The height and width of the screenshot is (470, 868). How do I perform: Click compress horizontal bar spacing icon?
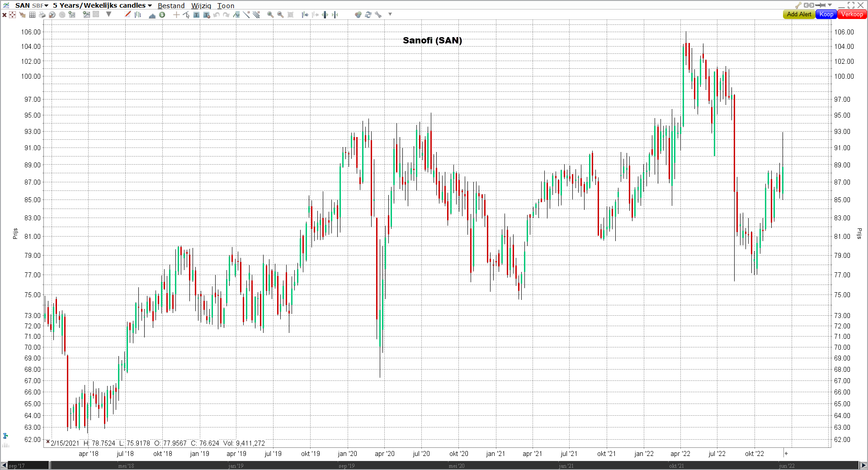(335, 15)
